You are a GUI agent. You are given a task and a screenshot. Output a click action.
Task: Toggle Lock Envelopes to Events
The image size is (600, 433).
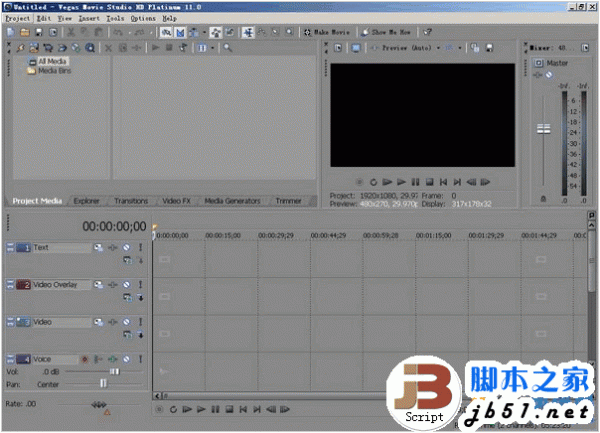tap(216, 33)
